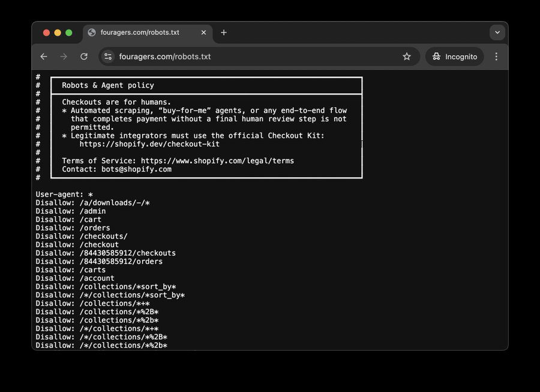
Task: Open the Incognito profile button
Action: tap(455, 56)
